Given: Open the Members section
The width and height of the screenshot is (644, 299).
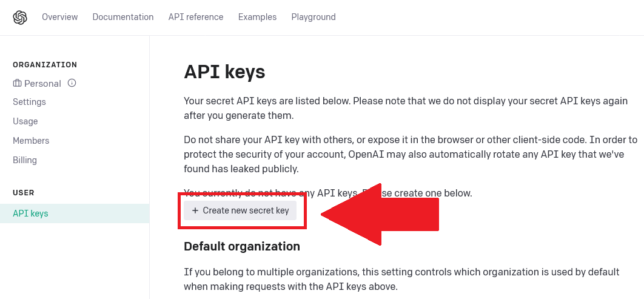Looking at the screenshot, I should 31,141.
